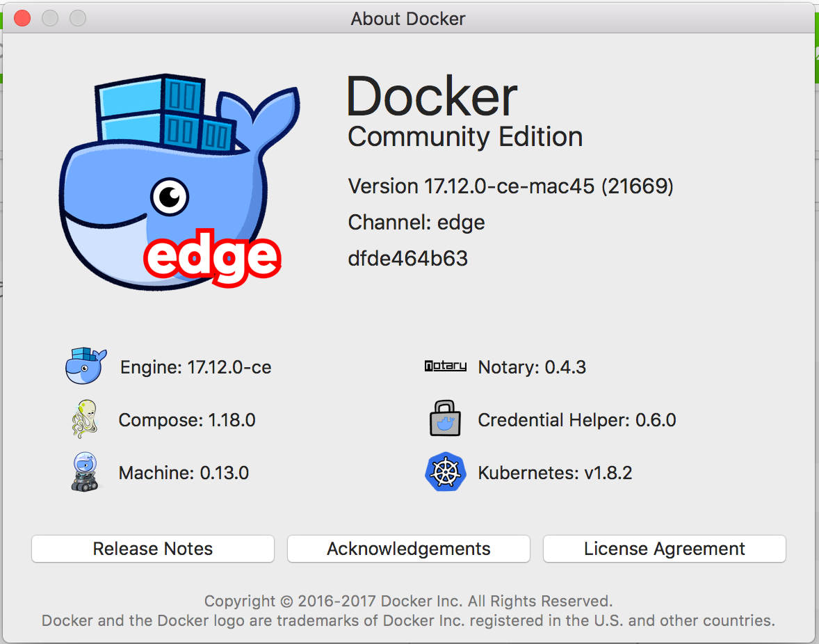Close the About Docker window
819x644 pixels.
[22, 18]
